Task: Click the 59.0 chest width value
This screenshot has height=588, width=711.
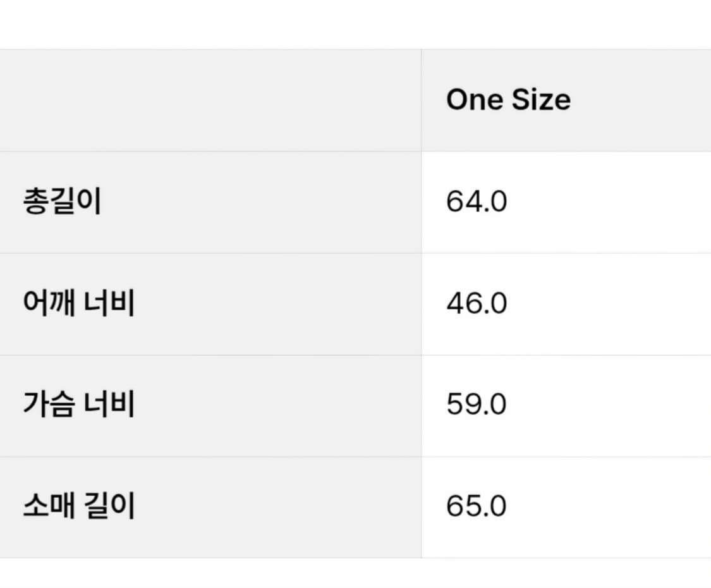Action: pyautogui.click(x=477, y=405)
